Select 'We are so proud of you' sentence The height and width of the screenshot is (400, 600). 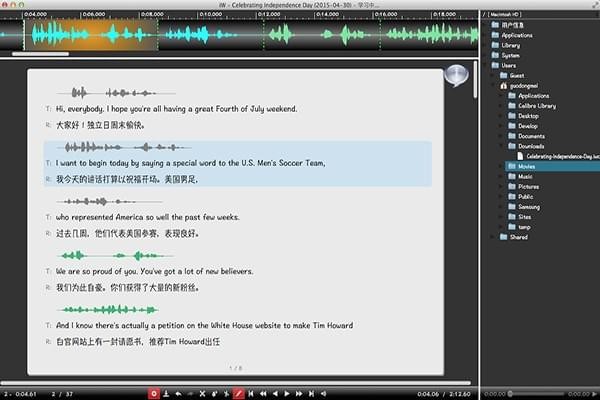tap(155, 271)
